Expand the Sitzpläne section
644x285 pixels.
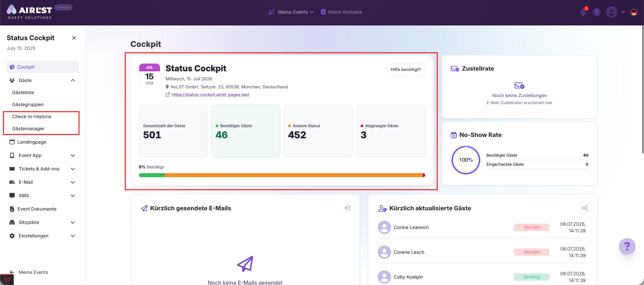click(73, 222)
